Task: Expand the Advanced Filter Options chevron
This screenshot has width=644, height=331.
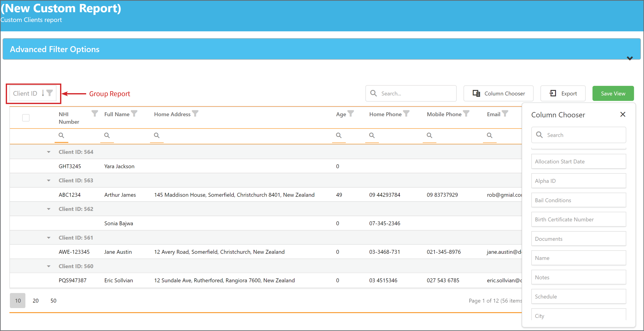Action: pyautogui.click(x=630, y=58)
